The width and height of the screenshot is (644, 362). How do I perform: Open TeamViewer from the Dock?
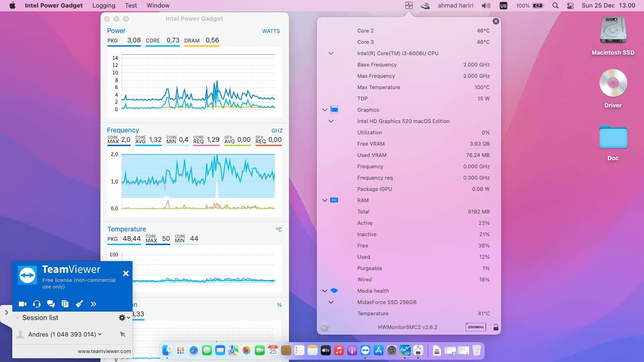point(365,350)
